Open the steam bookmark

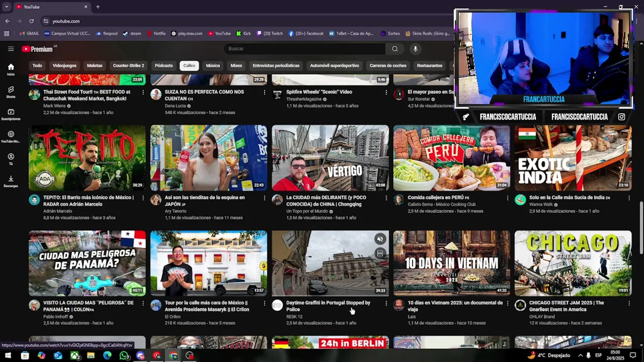tap(132, 34)
